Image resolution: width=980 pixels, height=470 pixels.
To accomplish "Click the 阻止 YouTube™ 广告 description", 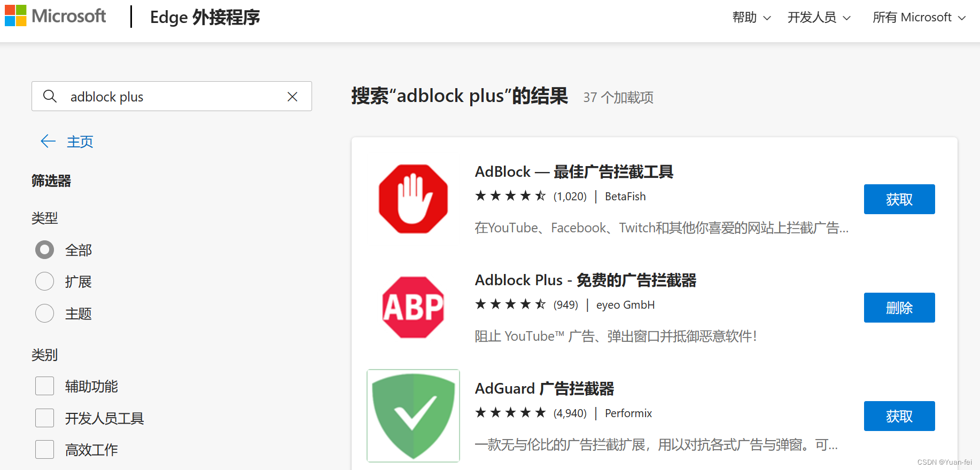I will (616, 336).
